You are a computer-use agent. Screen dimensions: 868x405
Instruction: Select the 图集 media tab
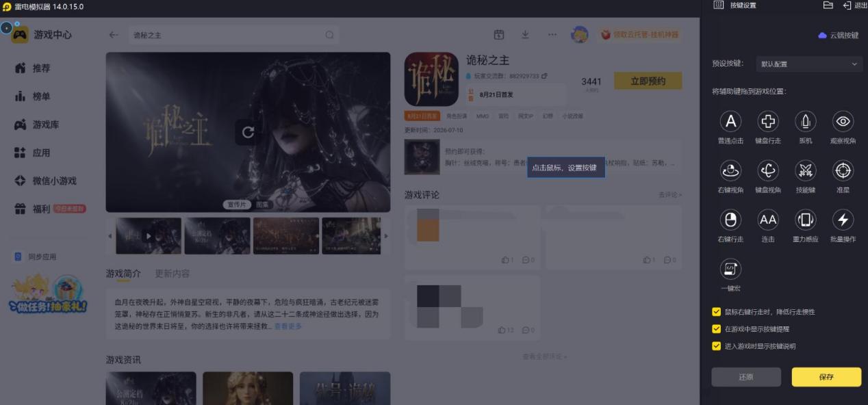click(x=264, y=205)
